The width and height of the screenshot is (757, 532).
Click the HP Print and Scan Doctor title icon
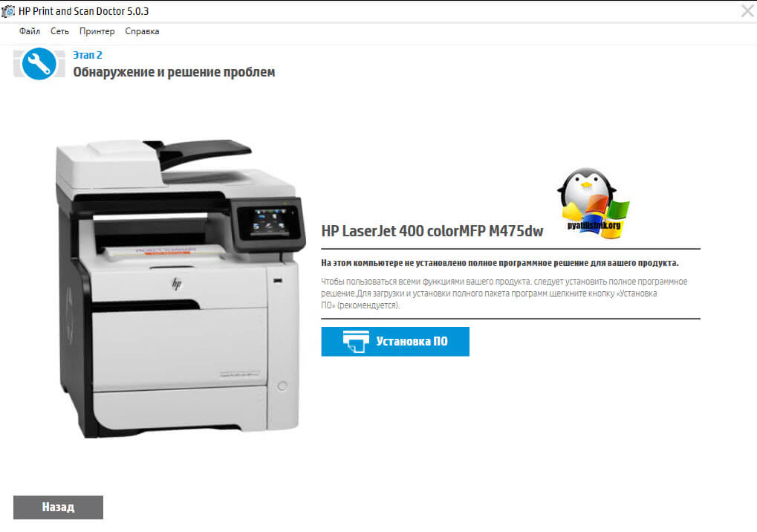pos(9,11)
